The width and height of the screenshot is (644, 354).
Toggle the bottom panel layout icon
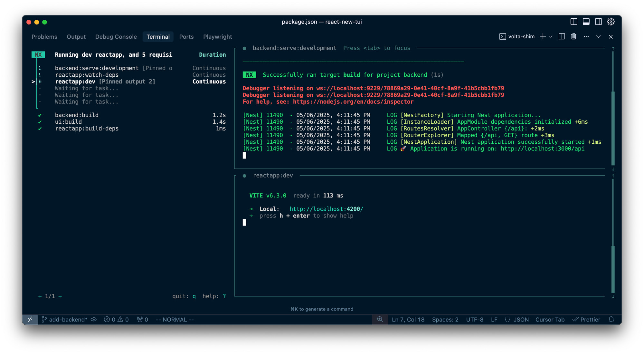pos(586,22)
